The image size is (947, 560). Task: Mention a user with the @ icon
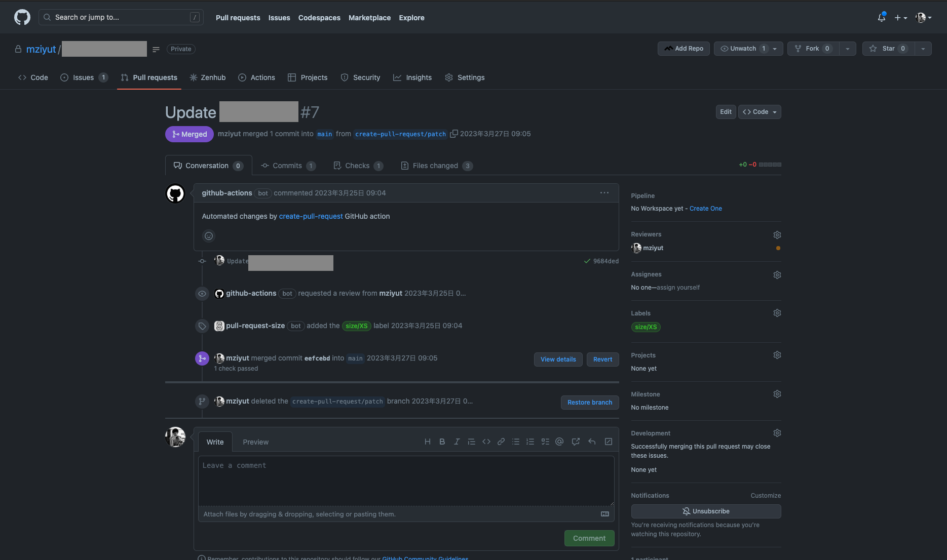559,442
